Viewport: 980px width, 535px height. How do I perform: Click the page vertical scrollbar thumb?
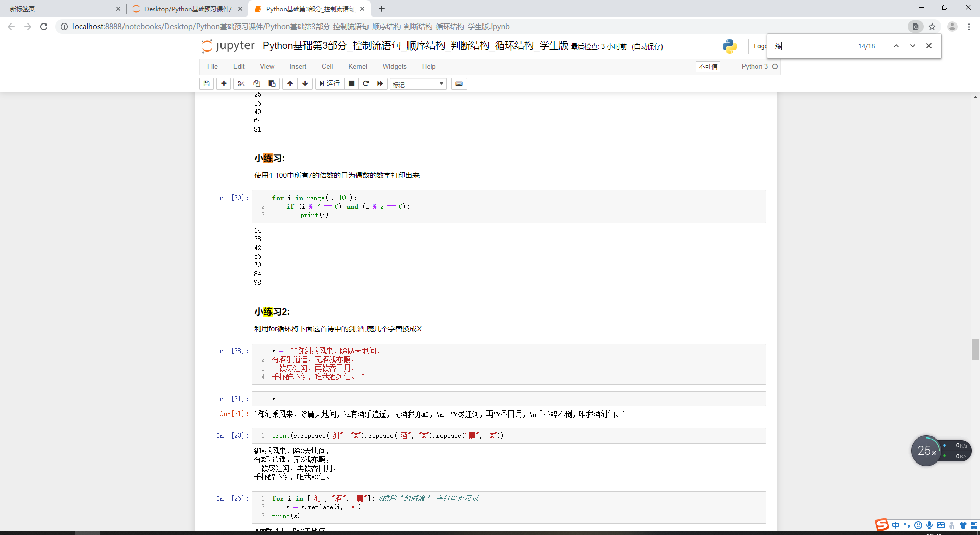[x=975, y=350]
